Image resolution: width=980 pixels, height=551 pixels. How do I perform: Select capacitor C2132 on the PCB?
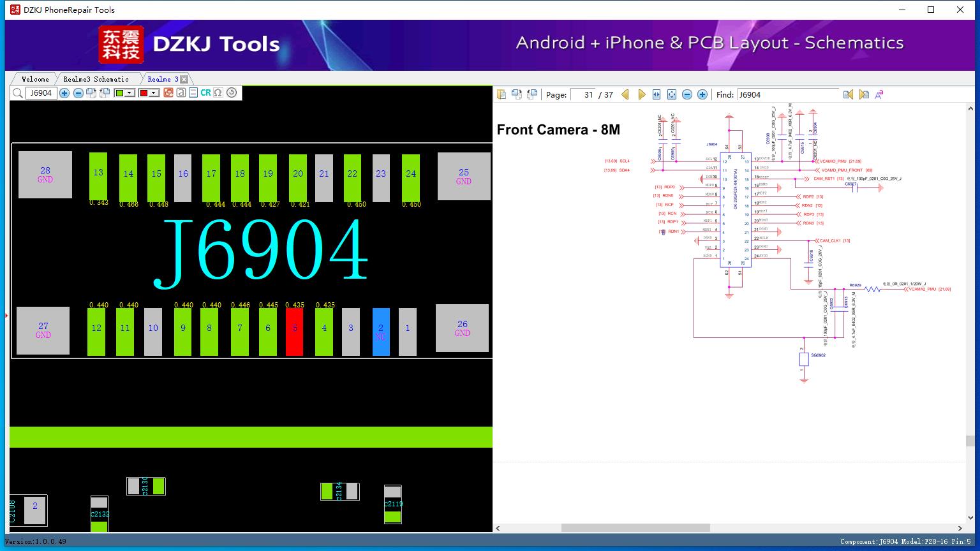click(x=100, y=514)
